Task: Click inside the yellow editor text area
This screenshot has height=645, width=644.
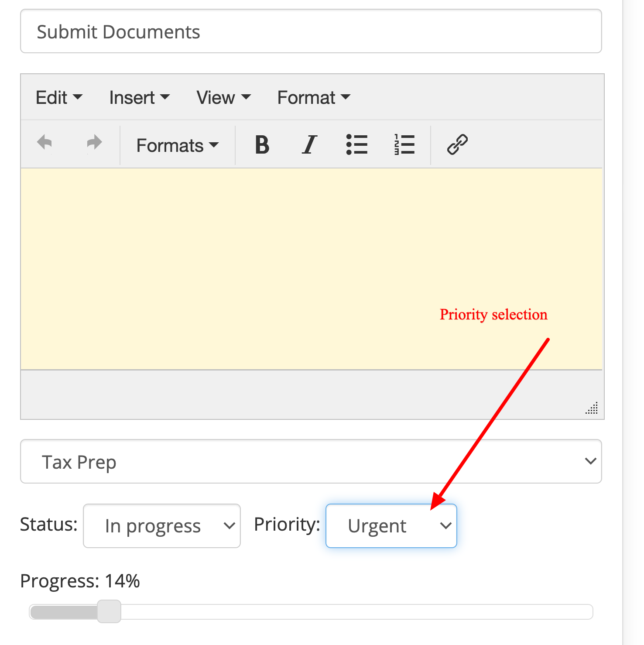Action: 311,269
